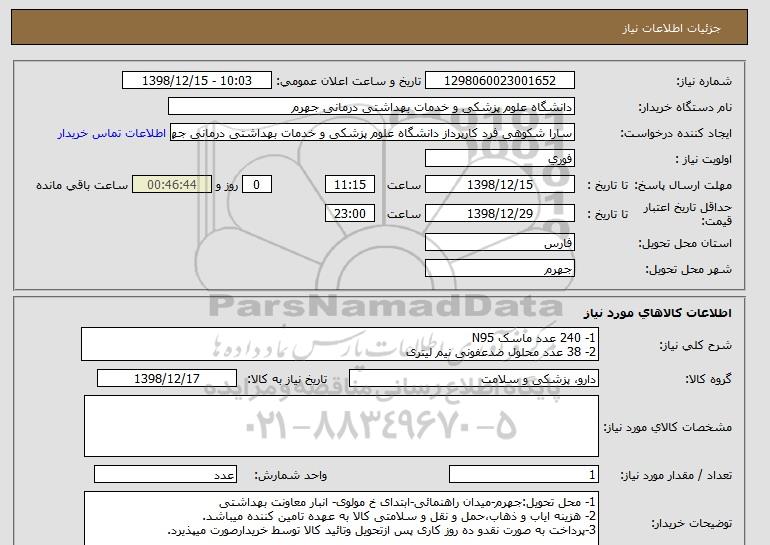Click the goods group field دارو، پزشکی و سلامت
This screenshot has height=545, width=770.
tap(474, 379)
